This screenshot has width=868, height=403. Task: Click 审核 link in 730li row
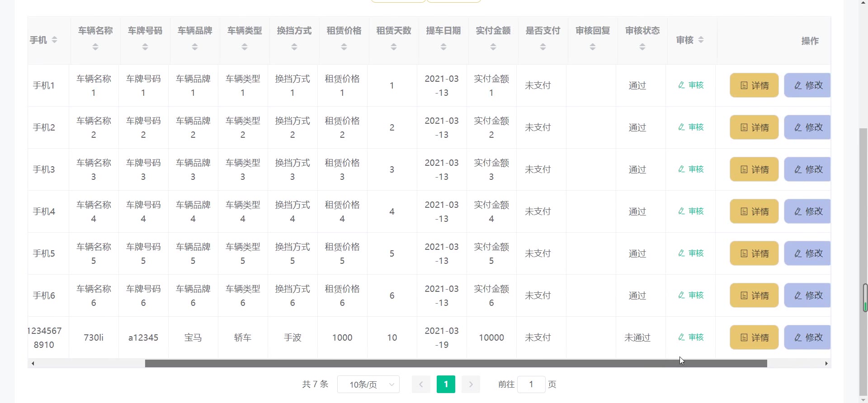[x=691, y=337]
